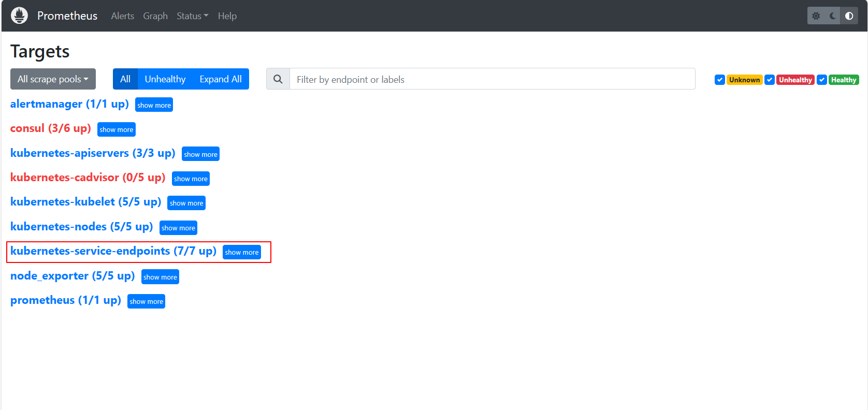Open the Help page

point(227,16)
